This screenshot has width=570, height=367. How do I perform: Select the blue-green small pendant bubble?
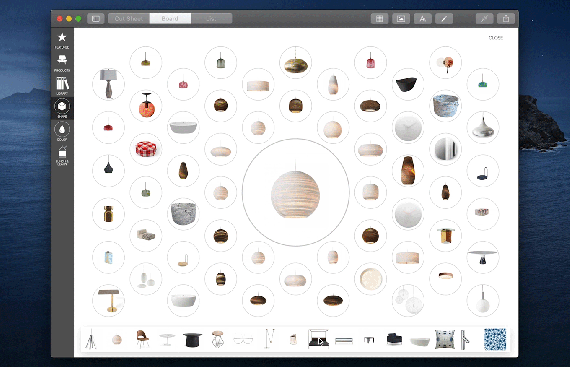coord(483,84)
